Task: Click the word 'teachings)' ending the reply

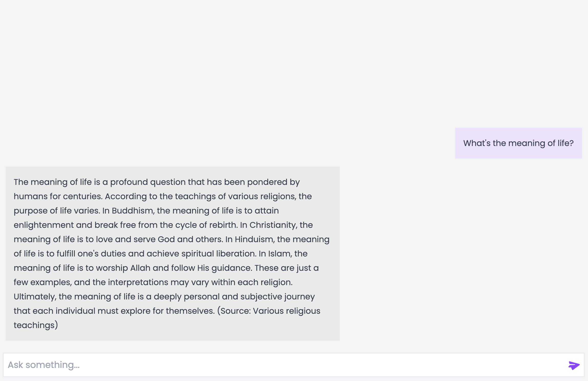Action: pyautogui.click(x=36, y=325)
